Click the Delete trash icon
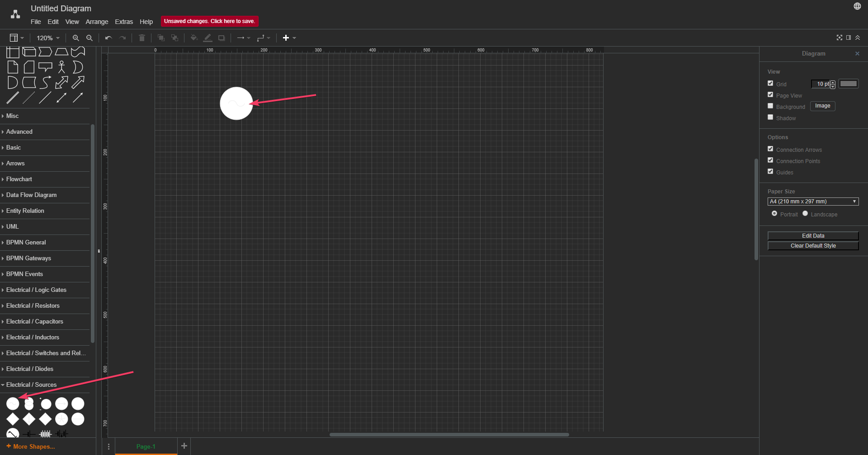The width and height of the screenshot is (868, 455). [142, 38]
